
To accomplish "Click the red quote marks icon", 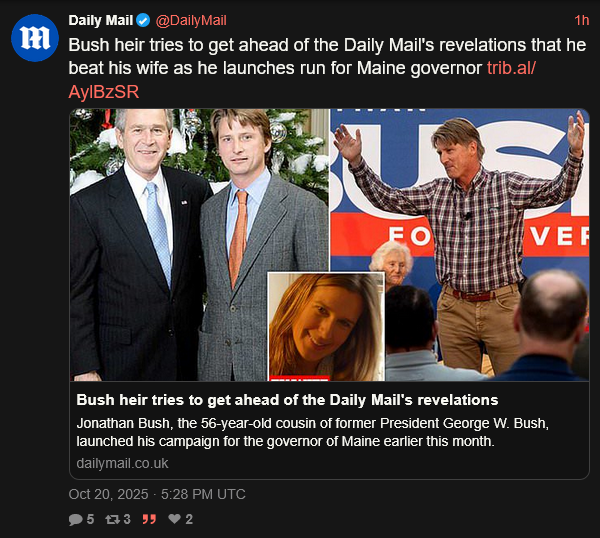I will (149, 519).
